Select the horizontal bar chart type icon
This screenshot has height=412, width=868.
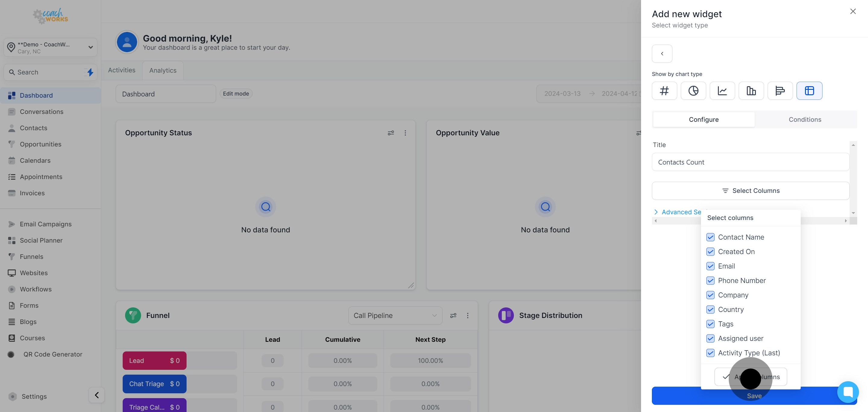pyautogui.click(x=780, y=91)
